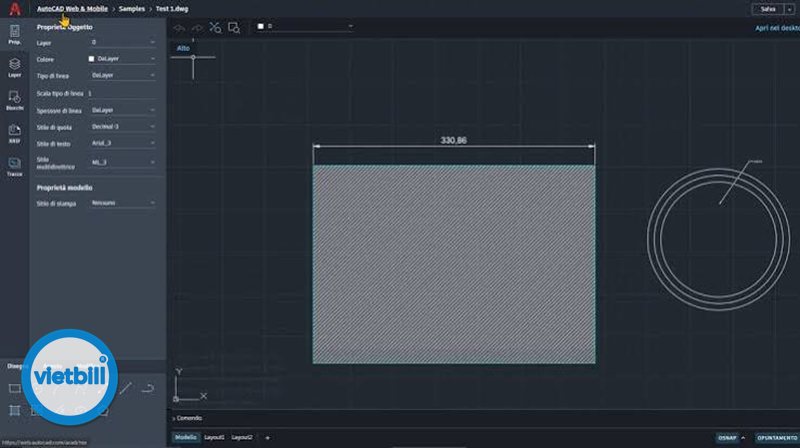Open the XRIF panel
Screen dimensions: 800x448
(x=14, y=133)
